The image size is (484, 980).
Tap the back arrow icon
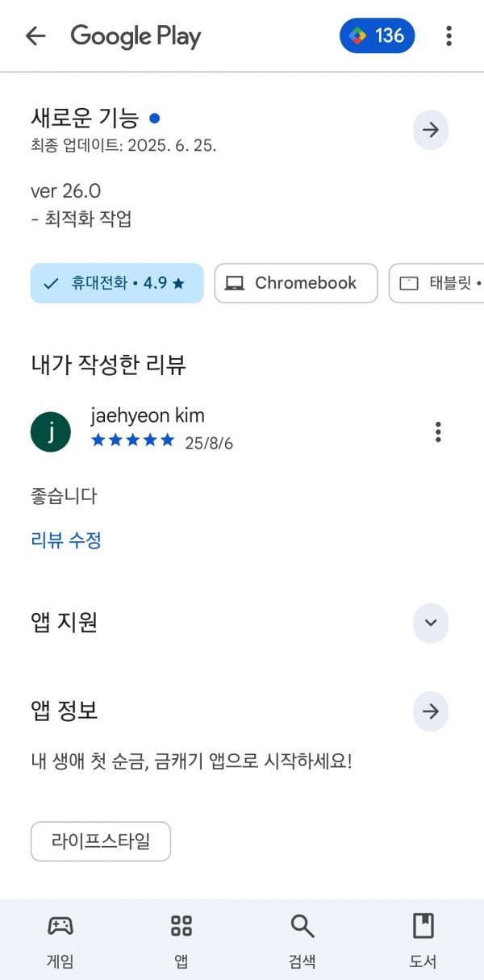(x=35, y=35)
